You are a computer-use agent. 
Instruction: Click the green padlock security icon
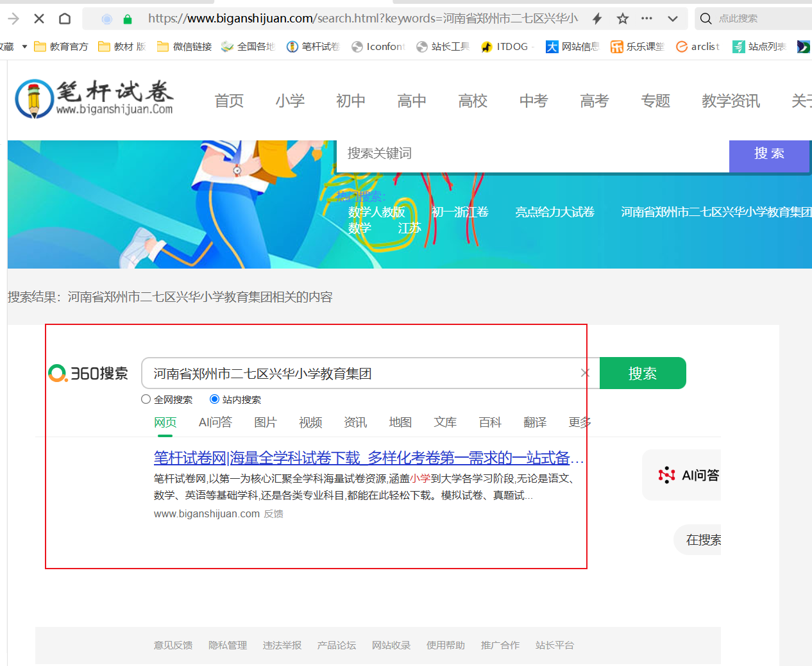[x=128, y=19]
